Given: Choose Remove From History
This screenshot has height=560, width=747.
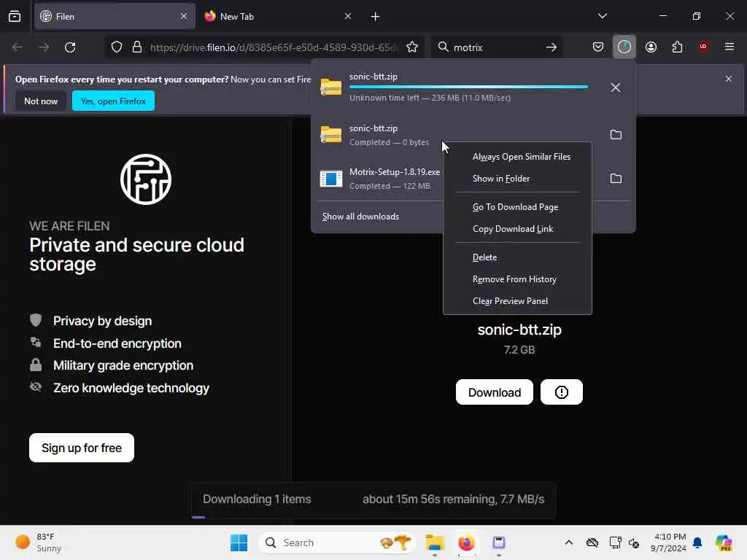Looking at the screenshot, I should [517, 279].
